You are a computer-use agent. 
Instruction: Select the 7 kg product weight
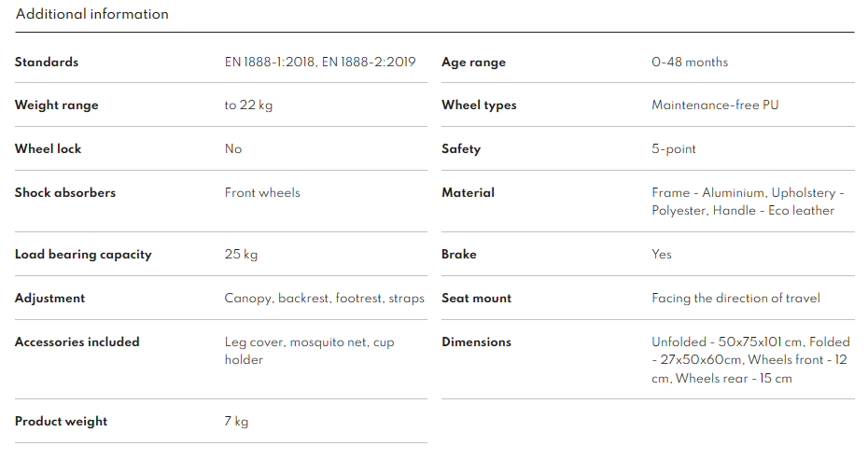click(x=236, y=422)
